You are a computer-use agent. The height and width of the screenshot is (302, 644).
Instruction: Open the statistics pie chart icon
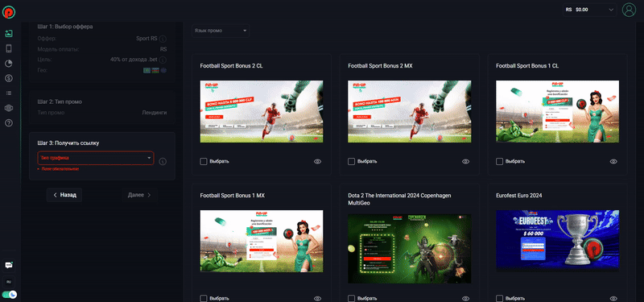pyautogui.click(x=9, y=64)
